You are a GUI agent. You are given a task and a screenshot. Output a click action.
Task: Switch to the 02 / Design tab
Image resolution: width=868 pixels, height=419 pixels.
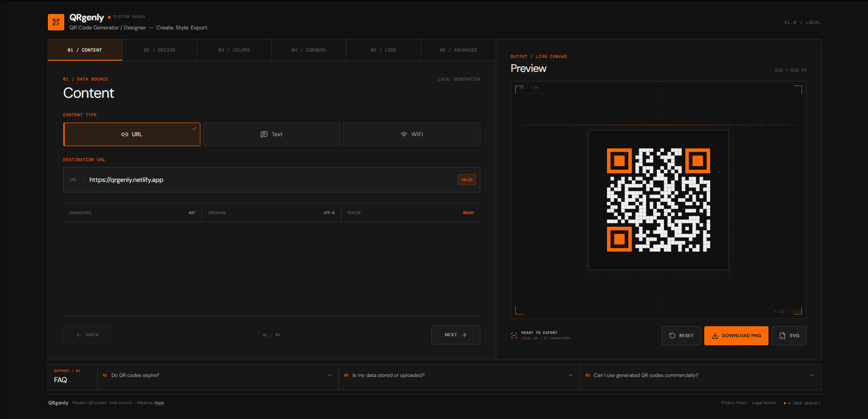point(160,50)
